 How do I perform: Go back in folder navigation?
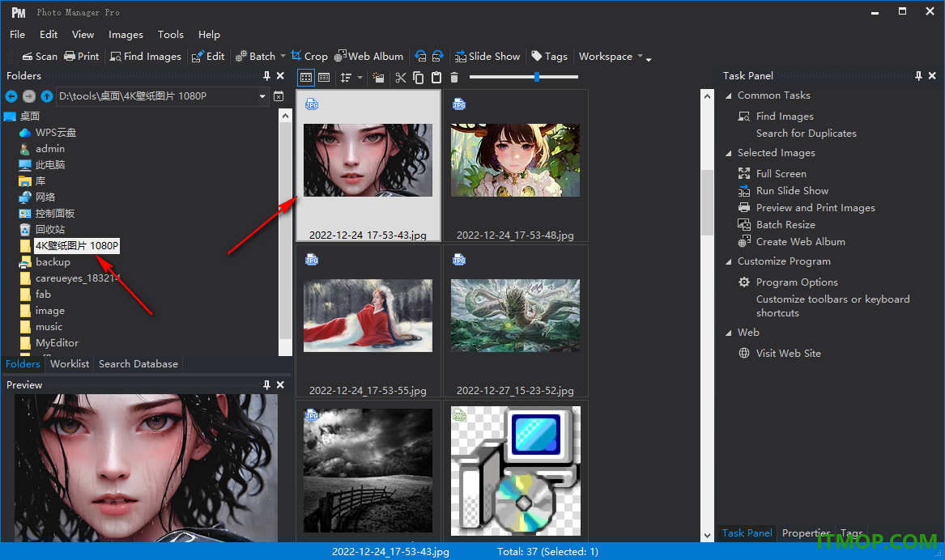coord(11,95)
